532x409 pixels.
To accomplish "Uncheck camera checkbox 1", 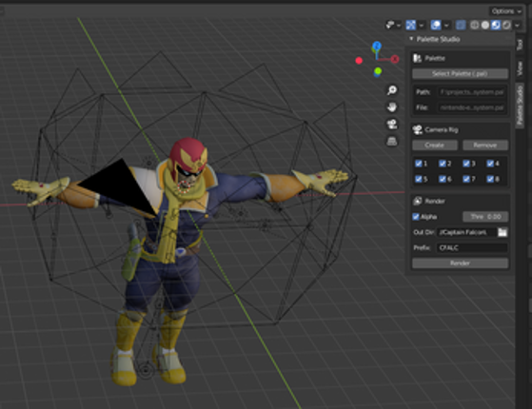I will [419, 164].
